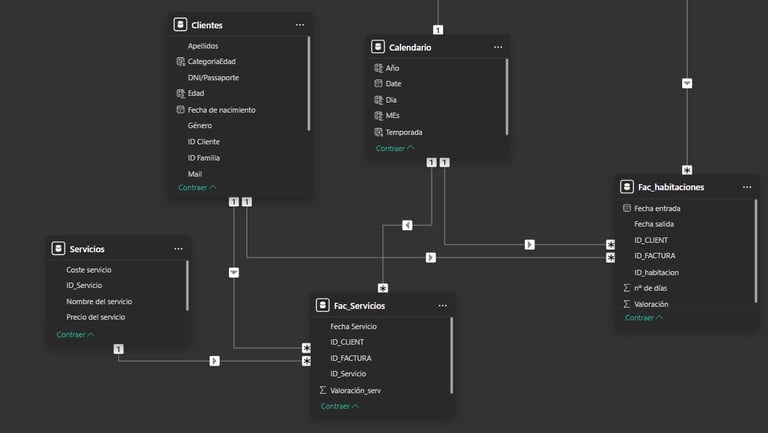
Task: Select the Servicios to Fac_Servicios relationship arrow
Action: pos(215,361)
